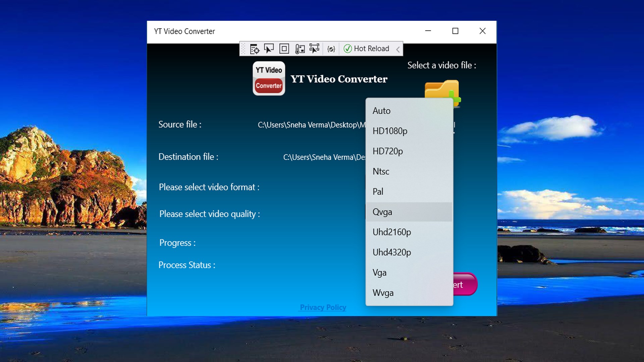Select Qvga video quality
The width and height of the screenshot is (644, 362).
(382, 212)
